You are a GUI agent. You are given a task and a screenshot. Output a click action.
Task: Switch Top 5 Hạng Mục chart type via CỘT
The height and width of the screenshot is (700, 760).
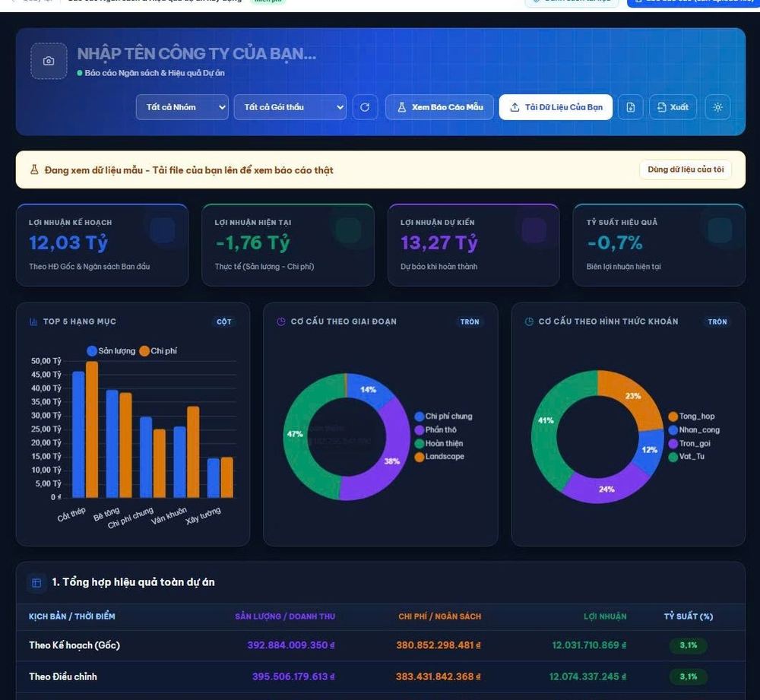[224, 322]
